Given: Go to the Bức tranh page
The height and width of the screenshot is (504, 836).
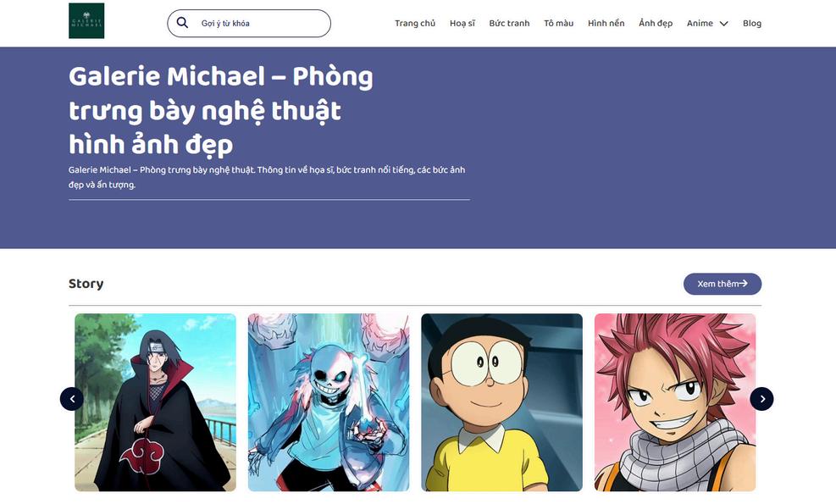Looking at the screenshot, I should click(x=509, y=24).
